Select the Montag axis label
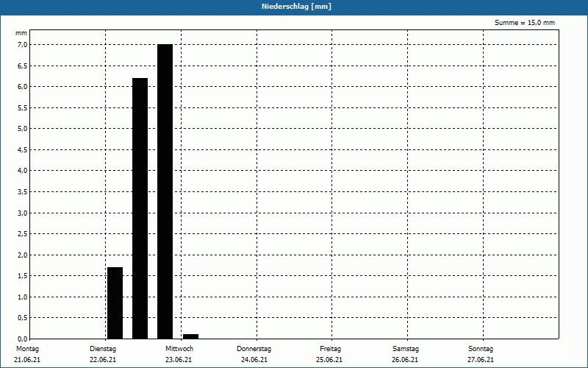588x368 pixels. coord(27,349)
